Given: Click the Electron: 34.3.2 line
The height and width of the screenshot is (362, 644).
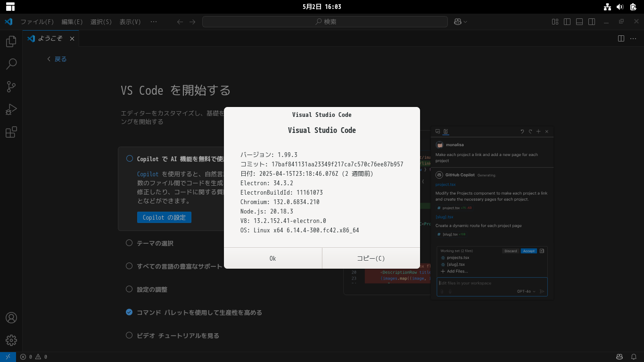Looking at the screenshot, I should 267,183.
